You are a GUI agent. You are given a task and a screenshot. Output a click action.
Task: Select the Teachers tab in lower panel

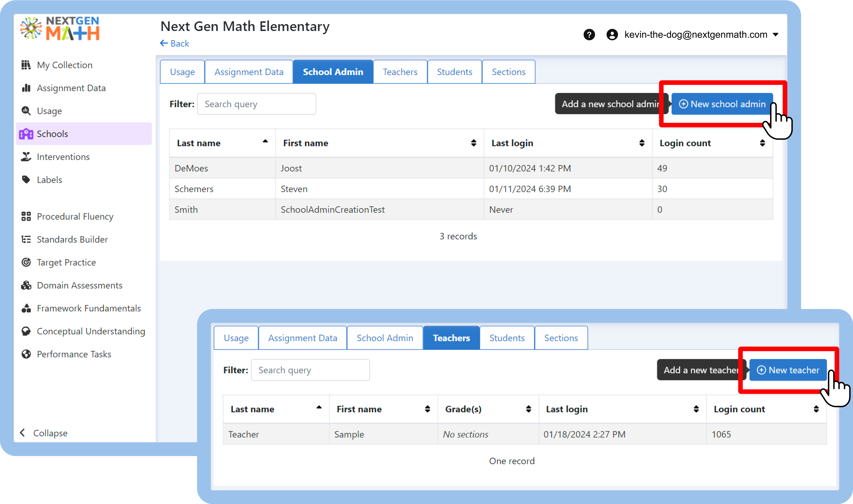pyautogui.click(x=451, y=338)
